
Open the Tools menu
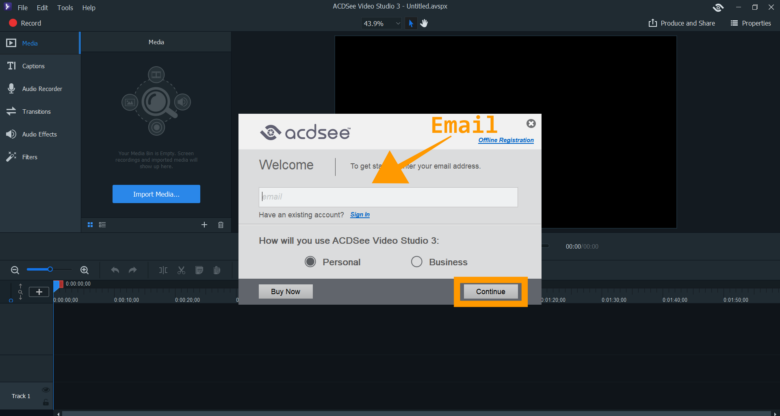click(x=65, y=8)
